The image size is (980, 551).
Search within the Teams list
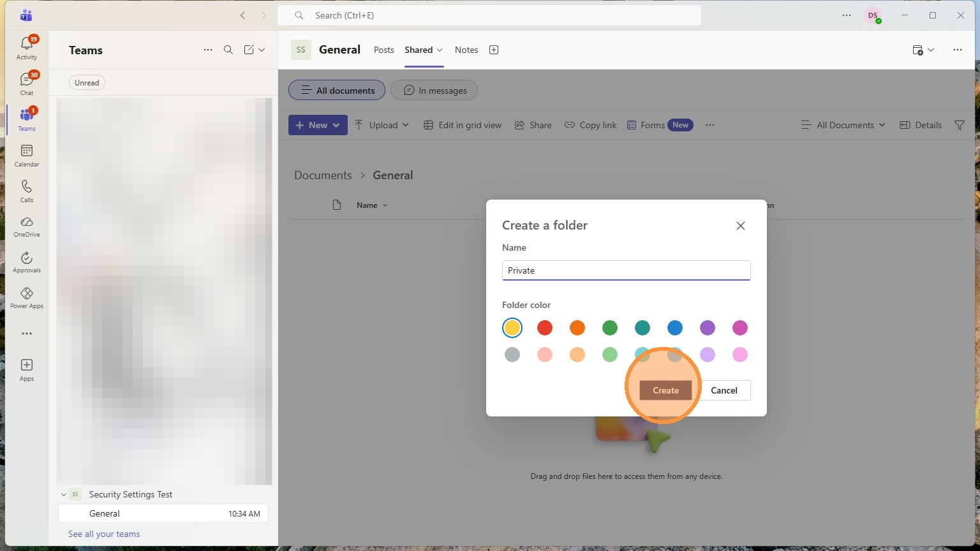pyautogui.click(x=228, y=50)
